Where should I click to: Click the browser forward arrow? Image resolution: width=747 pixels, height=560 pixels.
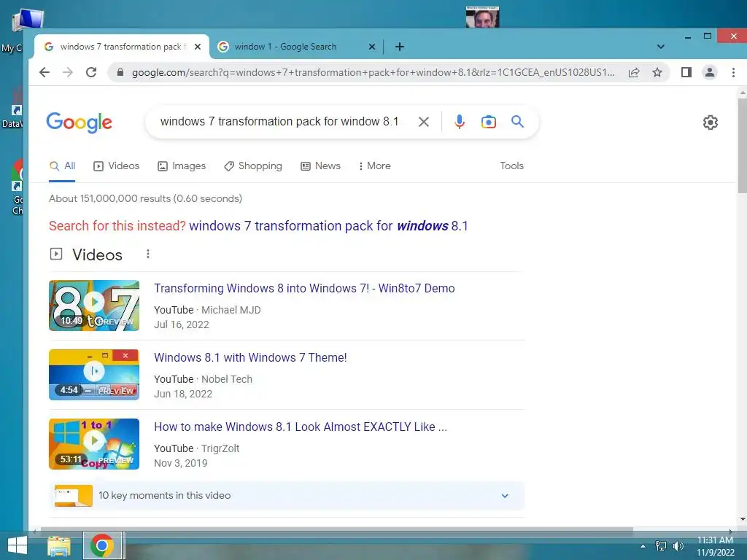pyautogui.click(x=68, y=72)
